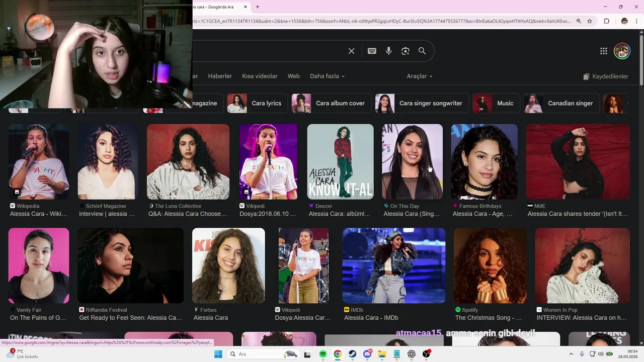Open the IMDb image result
Viewport: 644px width, 362px height.
tap(394, 266)
